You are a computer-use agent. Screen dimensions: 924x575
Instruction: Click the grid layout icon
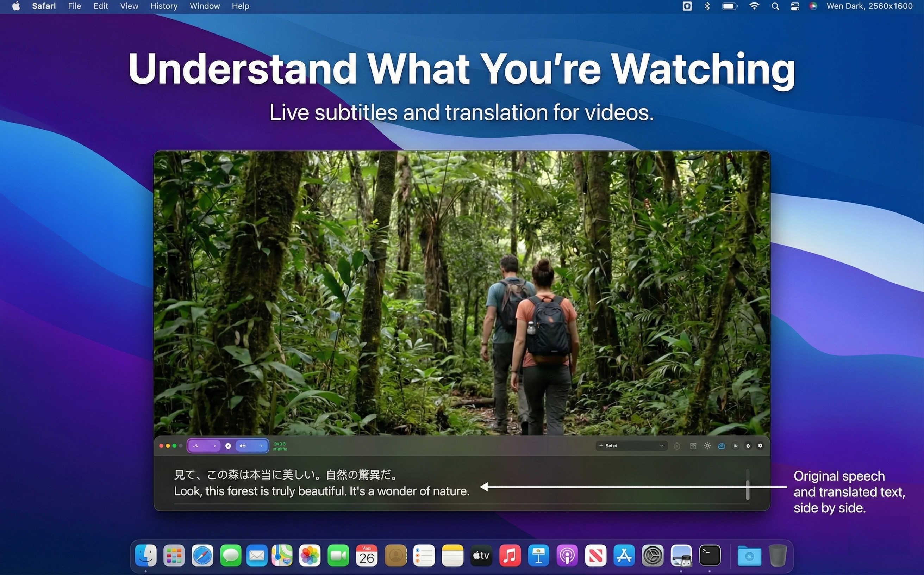coord(693,446)
